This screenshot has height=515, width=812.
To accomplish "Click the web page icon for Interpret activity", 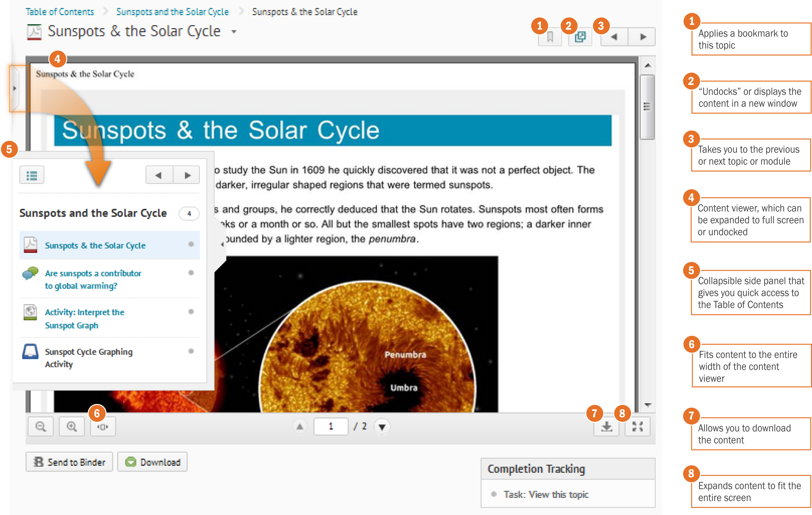I will pyautogui.click(x=30, y=312).
